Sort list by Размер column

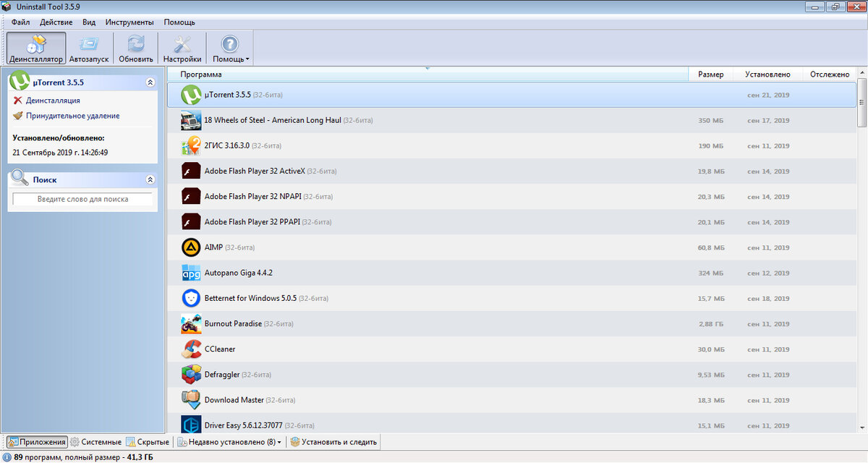[x=710, y=74]
